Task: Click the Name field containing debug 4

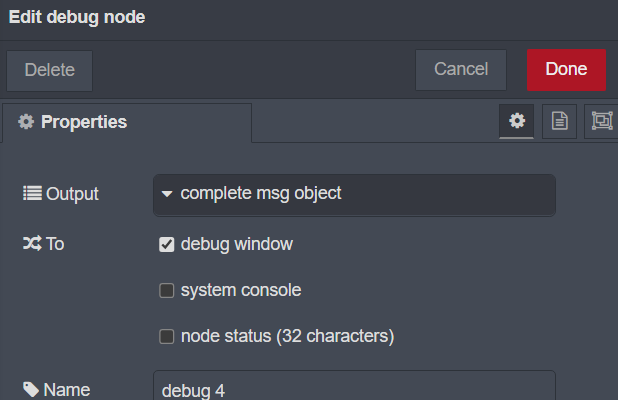Action: click(354, 386)
